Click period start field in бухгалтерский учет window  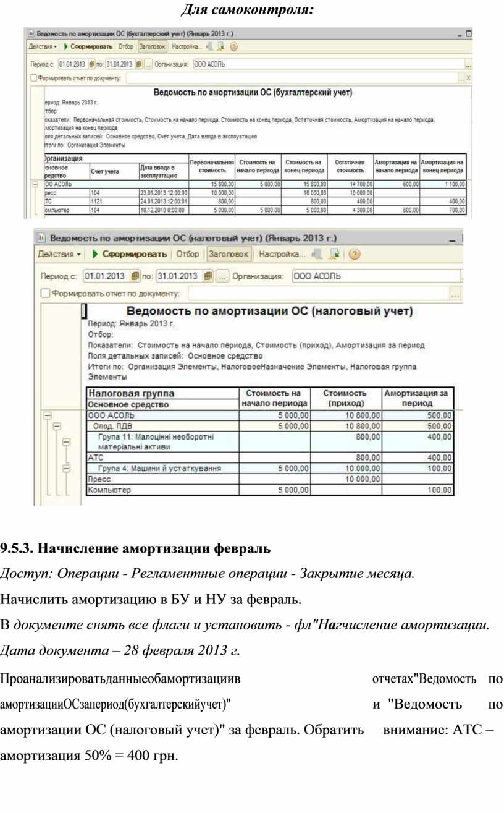(x=72, y=64)
